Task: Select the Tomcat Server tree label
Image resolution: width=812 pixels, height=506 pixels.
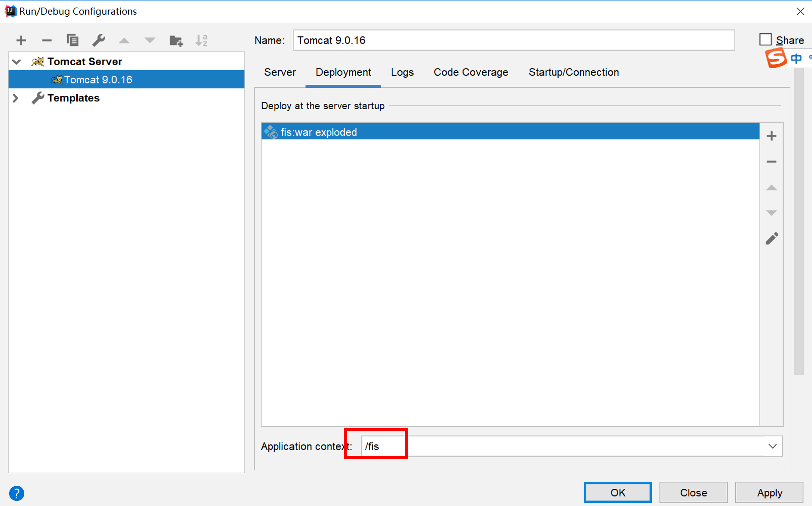Action: 85,62
